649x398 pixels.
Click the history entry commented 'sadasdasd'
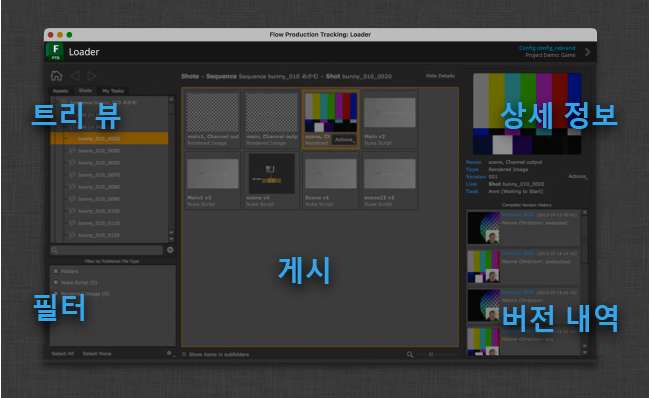click(524, 266)
